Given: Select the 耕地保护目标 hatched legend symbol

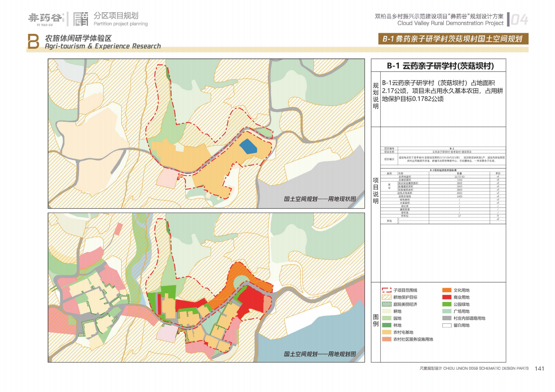Looking at the screenshot, I should [387, 297].
